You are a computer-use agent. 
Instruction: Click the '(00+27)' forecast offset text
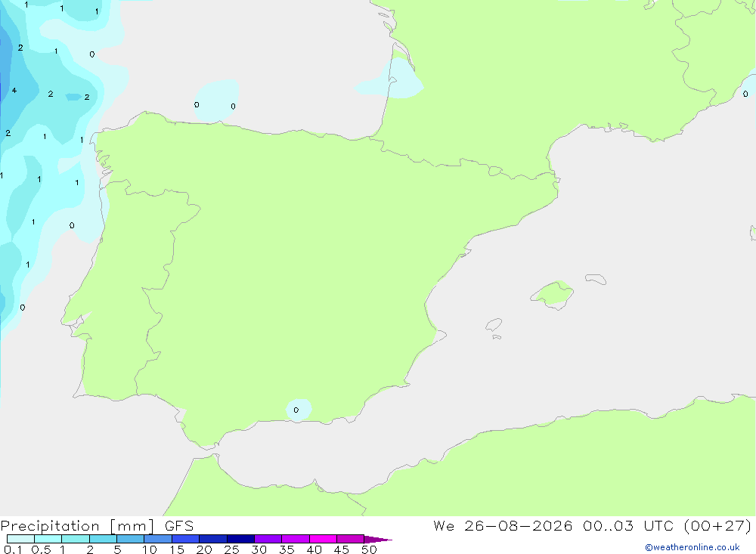[717, 525]
